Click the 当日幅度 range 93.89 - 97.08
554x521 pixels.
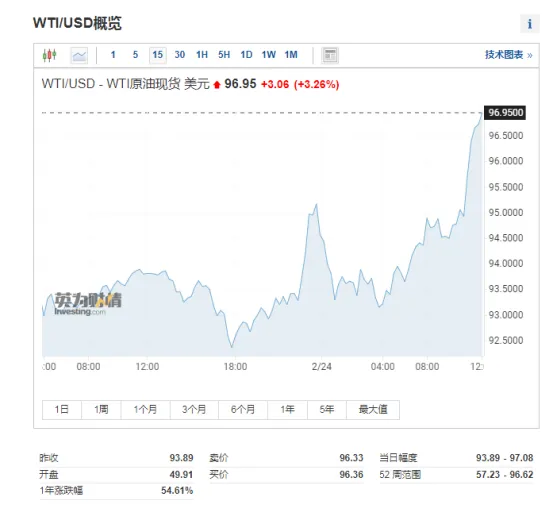click(505, 458)
